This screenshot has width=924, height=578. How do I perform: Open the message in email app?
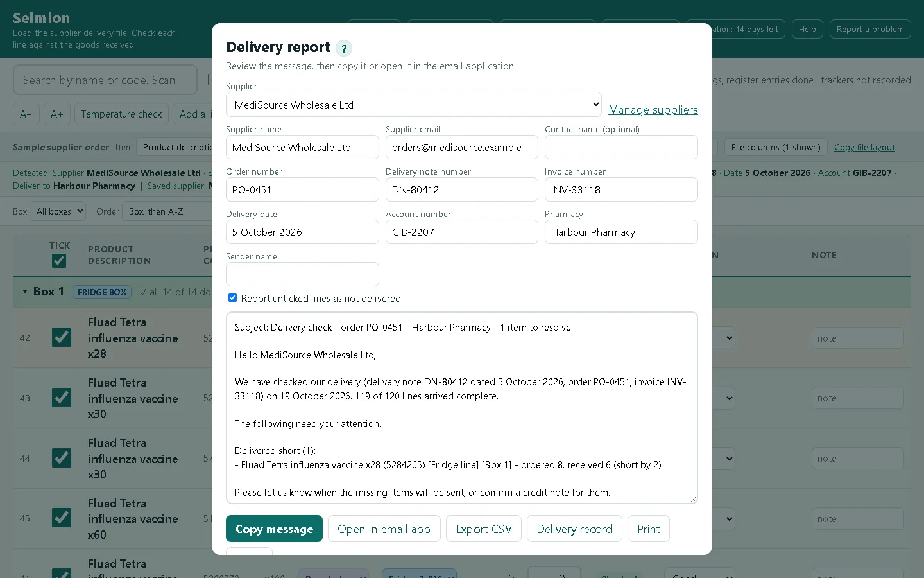tap(384, 529)
